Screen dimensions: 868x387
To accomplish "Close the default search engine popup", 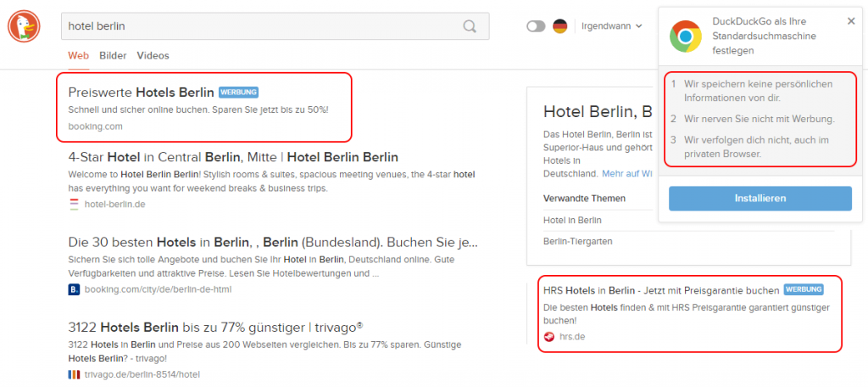I will pyautogui.click(x=851, y=21).
